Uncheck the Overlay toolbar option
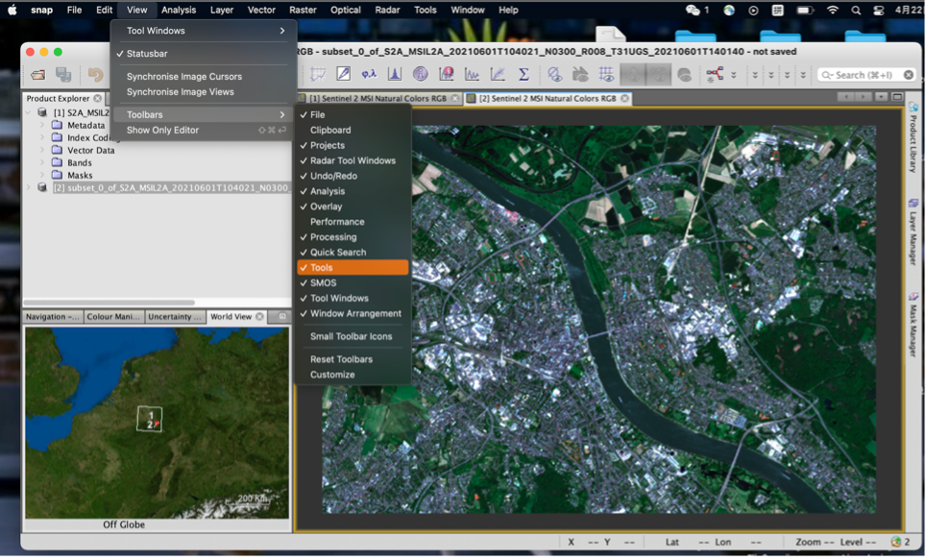The width and height of the screenshot is (927, 560). (326, 207)
